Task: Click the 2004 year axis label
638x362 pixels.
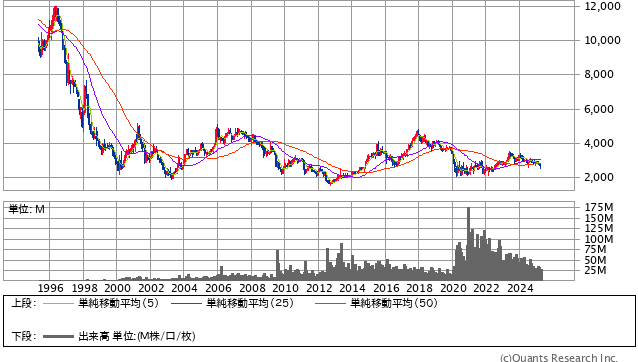Action: (184, 288)
